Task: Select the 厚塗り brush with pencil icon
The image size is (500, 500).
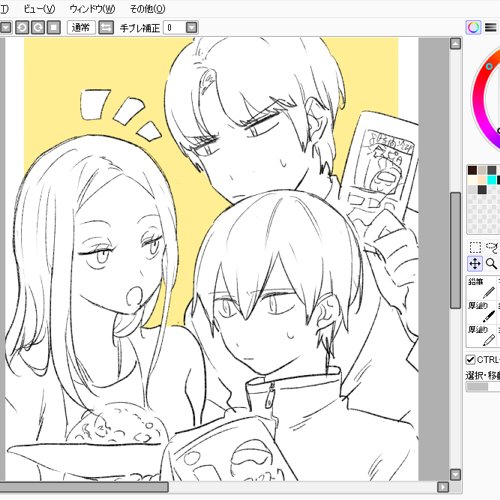Action: tap(481, 335)
